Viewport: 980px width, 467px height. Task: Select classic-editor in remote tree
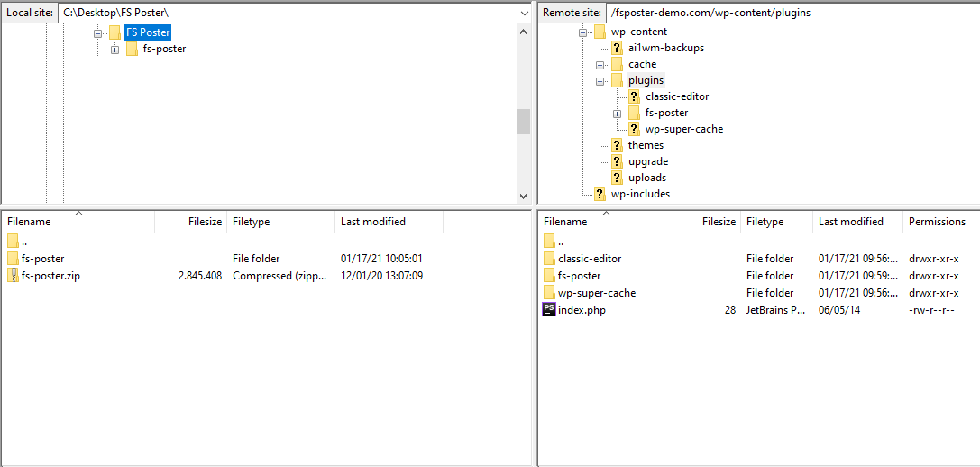pyautogui.click(x=677, y=96)
